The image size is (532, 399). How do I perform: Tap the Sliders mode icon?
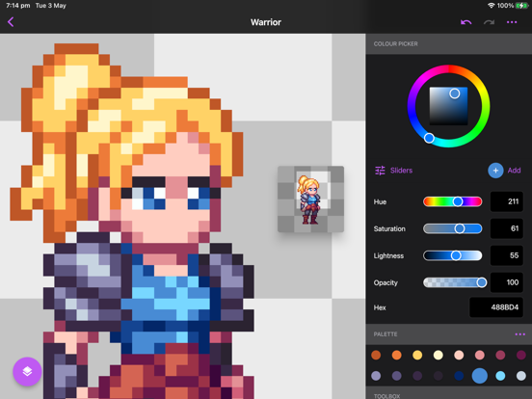(380, 171)
